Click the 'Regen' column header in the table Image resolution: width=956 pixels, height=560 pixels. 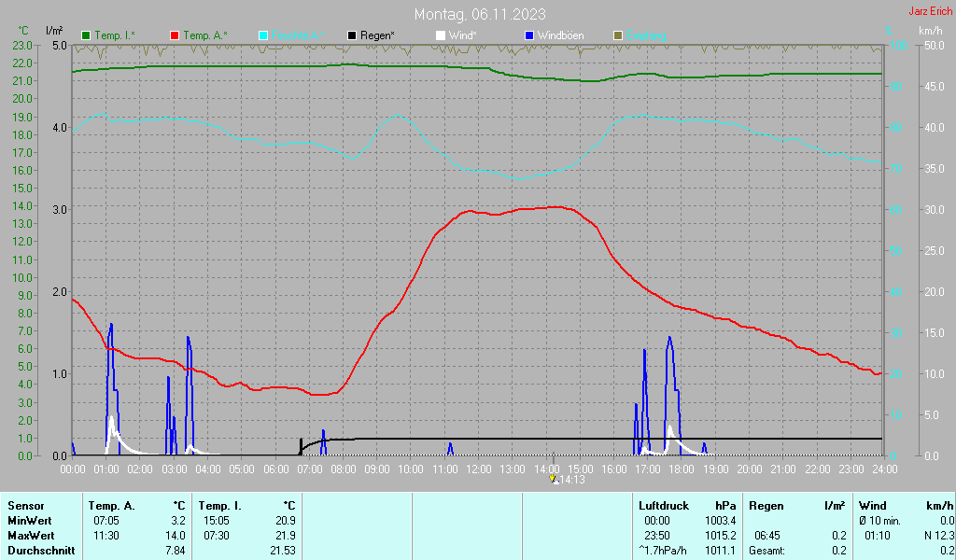coord(766,506)
